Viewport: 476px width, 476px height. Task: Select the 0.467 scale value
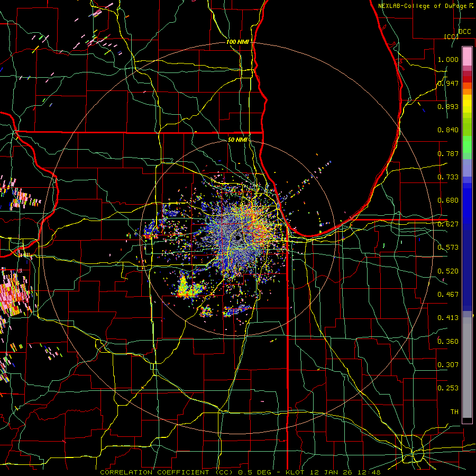click(x=448, y=295)
